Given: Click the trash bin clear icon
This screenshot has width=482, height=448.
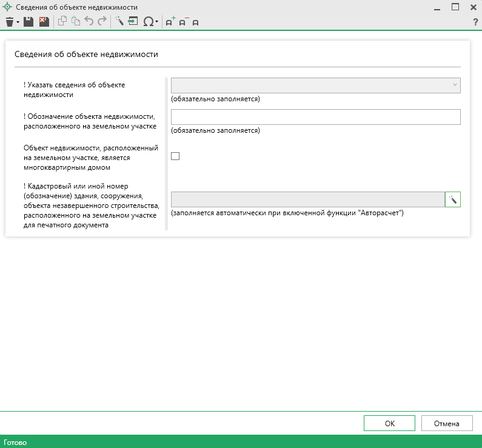Looking at the screenshot, I should click(x=9, y=22).
